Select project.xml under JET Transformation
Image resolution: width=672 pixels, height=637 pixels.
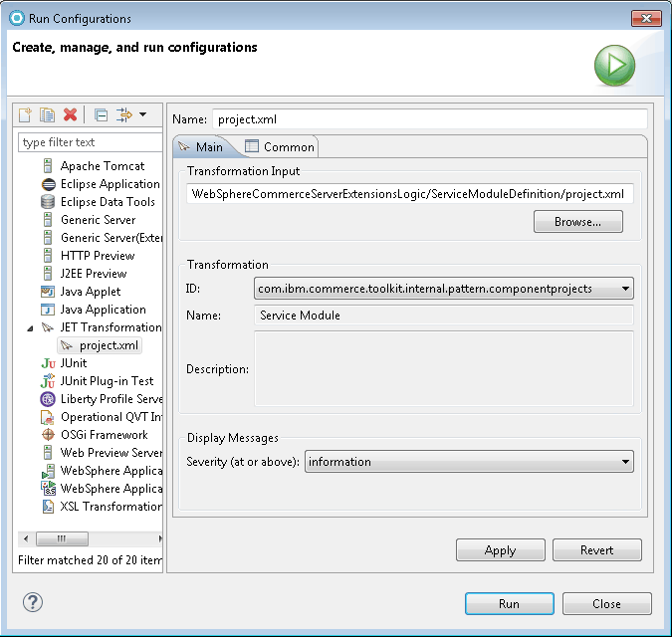(100, 345)
